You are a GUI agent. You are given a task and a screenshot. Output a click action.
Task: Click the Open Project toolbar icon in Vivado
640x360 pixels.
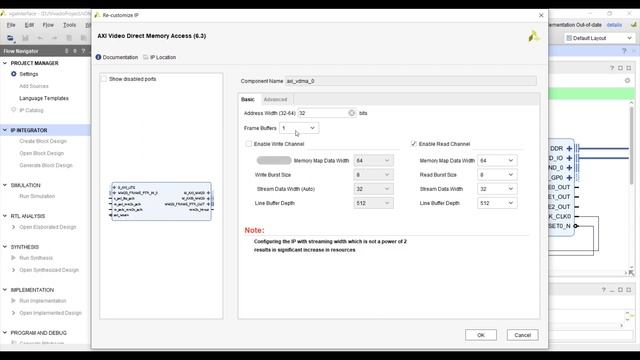tap(11, 38)
